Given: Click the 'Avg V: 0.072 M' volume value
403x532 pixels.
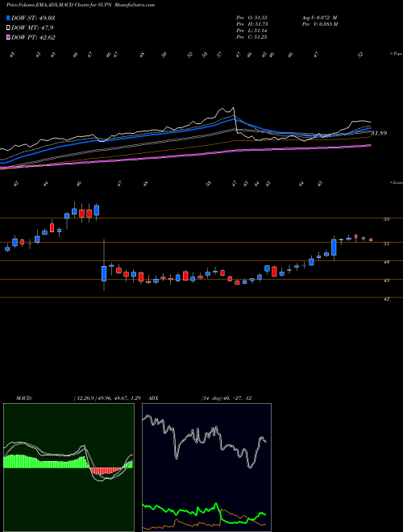Looking at the screenshot, I should (319, 17).
